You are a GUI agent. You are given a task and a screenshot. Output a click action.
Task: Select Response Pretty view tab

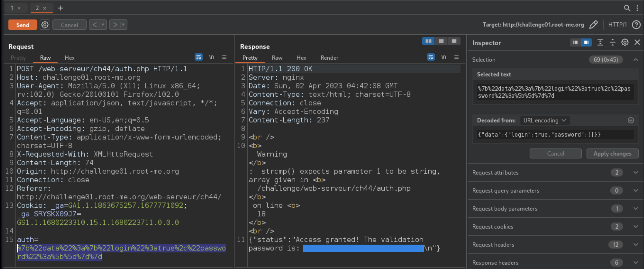(250, 58)
